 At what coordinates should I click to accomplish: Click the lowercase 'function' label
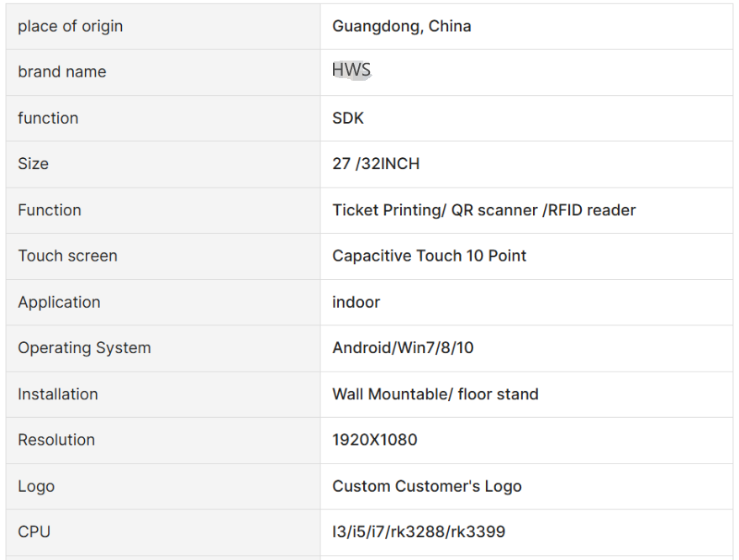coord(48,118)
